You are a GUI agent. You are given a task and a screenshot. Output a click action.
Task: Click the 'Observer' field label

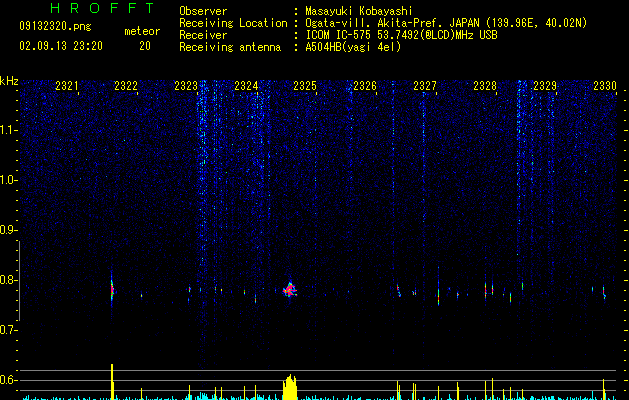[203, 11]
